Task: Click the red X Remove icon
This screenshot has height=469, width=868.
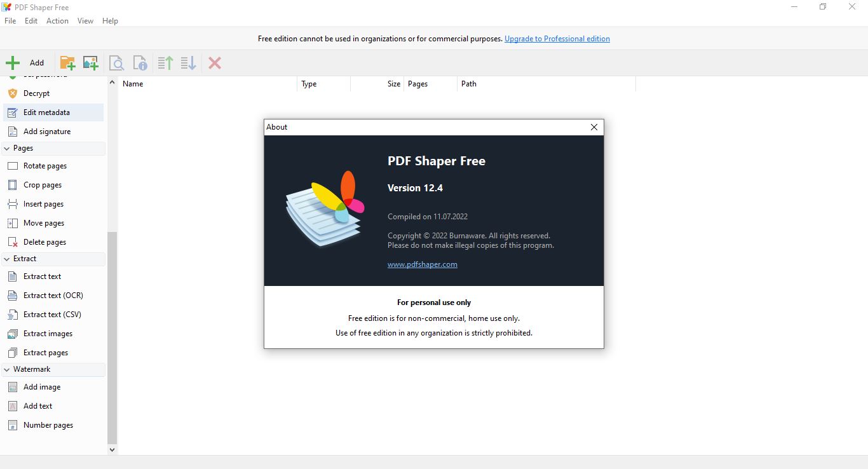Action: pyautogui.click(x=215, y=62)
